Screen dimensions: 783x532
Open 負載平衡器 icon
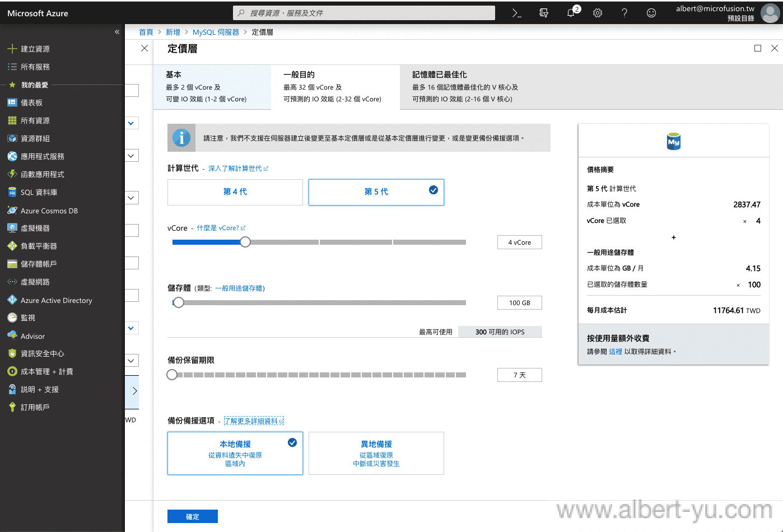coord(12,246)
